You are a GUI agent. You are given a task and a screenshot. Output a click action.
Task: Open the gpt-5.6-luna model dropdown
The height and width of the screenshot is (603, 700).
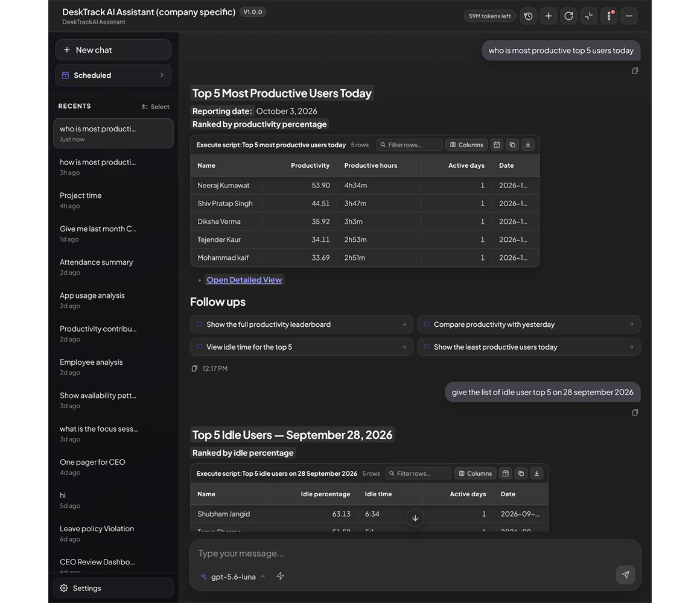[x=233, y=576]
